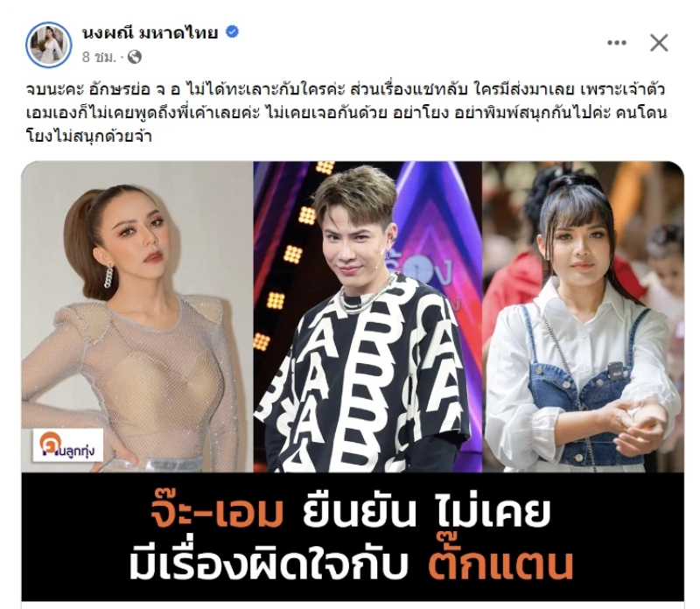The image size is (700, 609).
Task: Click caption's last line โยงไม่สนุกด้วยจ้า
Action: tap(89, 136)
